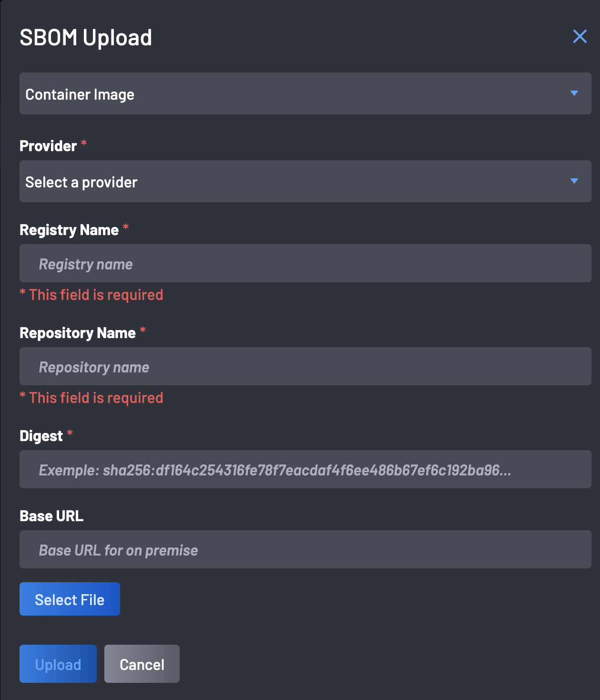Expand the Container Image dropdown arrow

tap(574, 93)
